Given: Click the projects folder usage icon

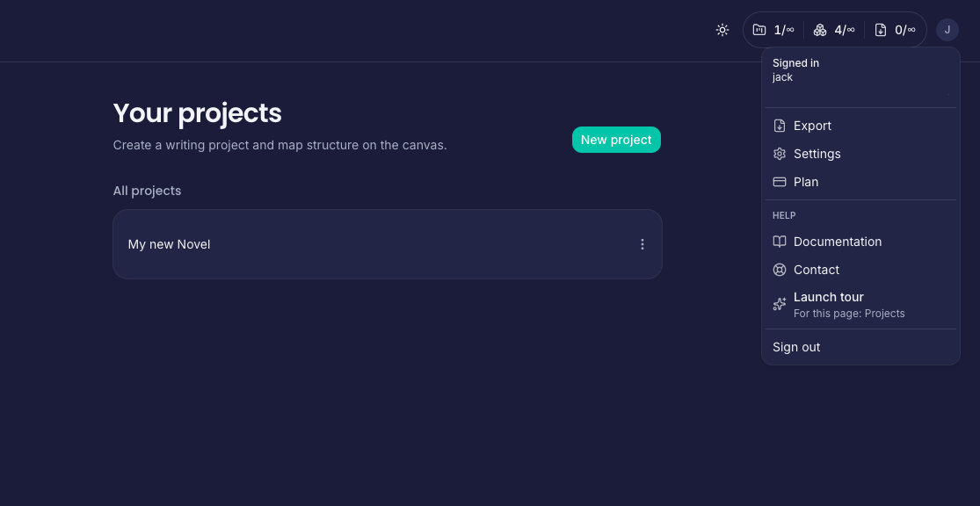Looking at the screenshot, I should point(759,30).
